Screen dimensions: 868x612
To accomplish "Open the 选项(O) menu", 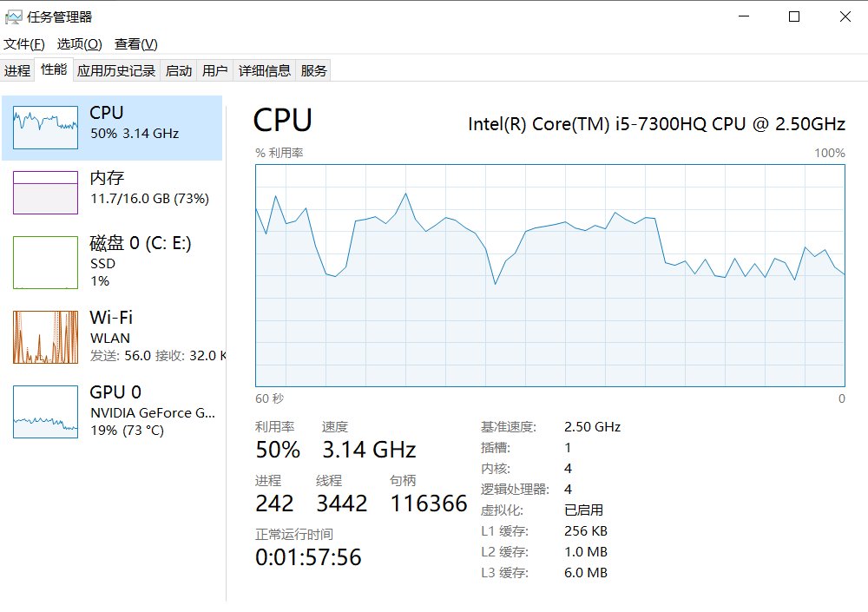I will coord(80,44).
